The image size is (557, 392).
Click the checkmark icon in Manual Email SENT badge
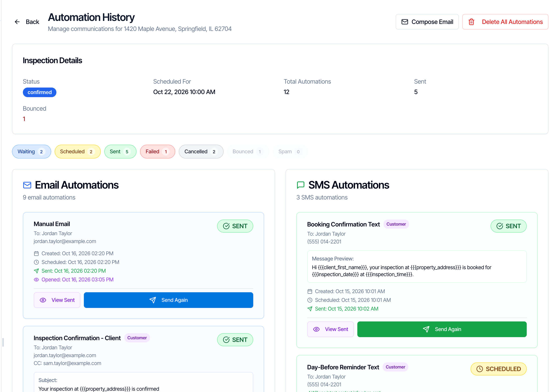tap(226, 226)
